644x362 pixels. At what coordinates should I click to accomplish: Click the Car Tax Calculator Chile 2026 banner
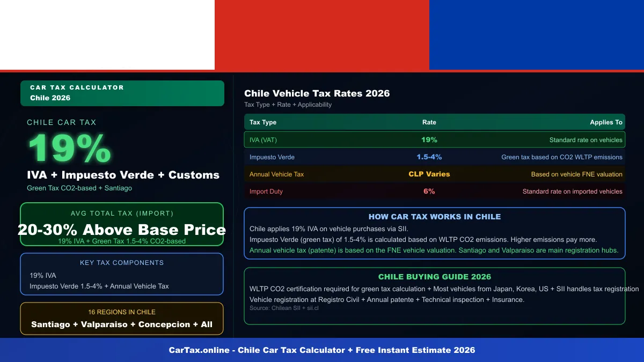coord(122,93)
